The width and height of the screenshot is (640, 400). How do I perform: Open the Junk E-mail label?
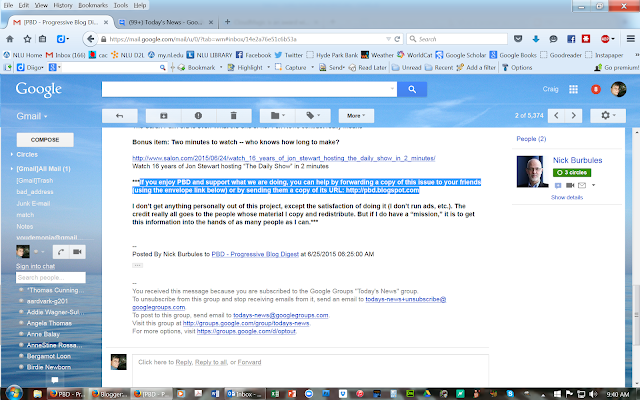tap(33, 203)
